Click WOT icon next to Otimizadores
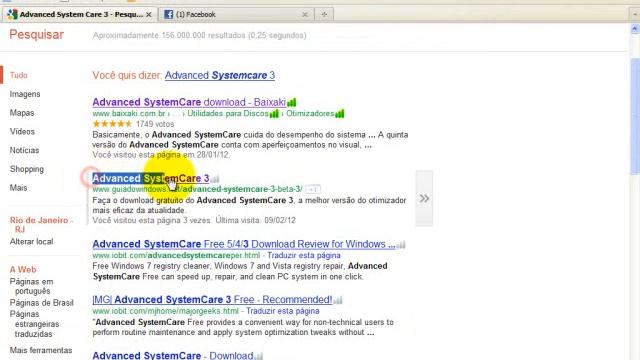Viewport: 640px width, 360px height. [340, 114]
